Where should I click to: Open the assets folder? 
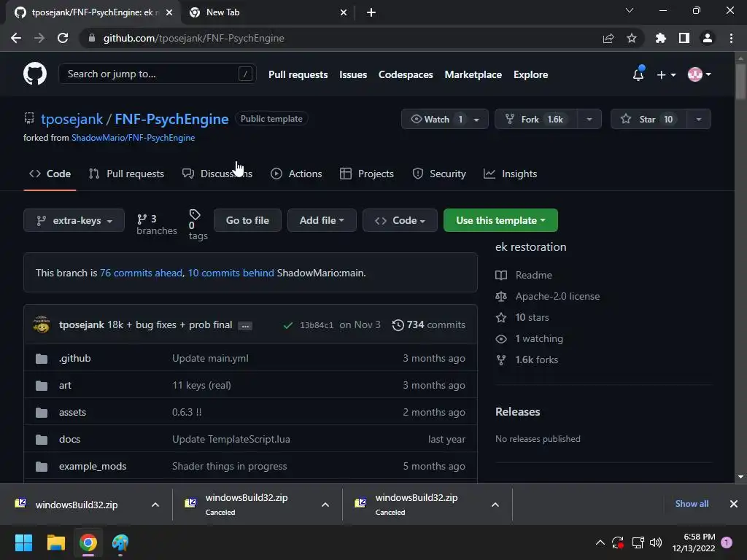tap(72, 413)
